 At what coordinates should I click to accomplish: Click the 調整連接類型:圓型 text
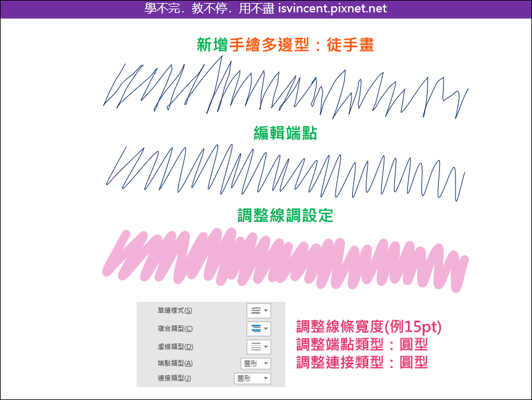coord(361,363)
